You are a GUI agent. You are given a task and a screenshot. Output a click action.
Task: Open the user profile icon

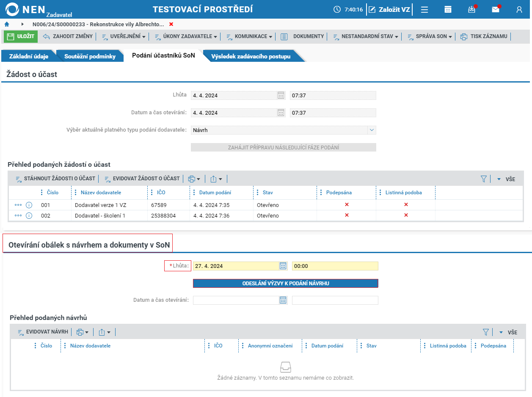click(519, 9)
